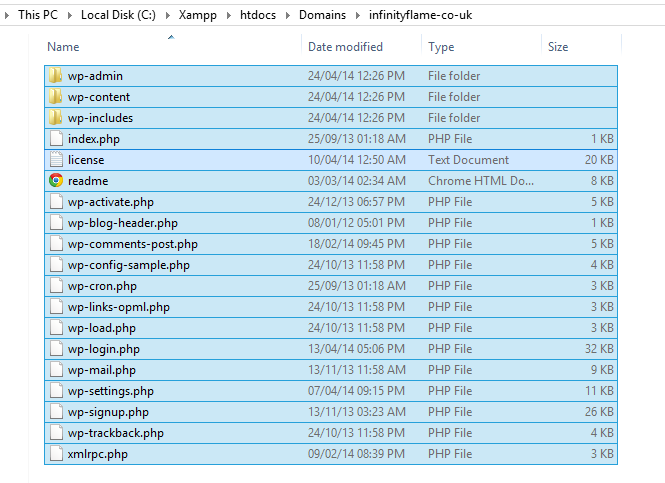Sort by the Date modified column
Image resolution: width=665 pixels, height=483 pixels.
pyautogui.click(x=345, y=47)
